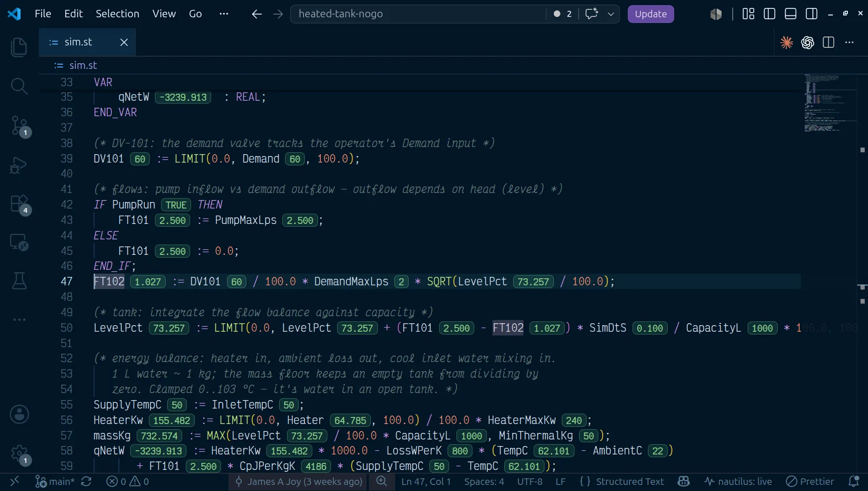
Task: Open editor More Actions ellipsis menu
Action: coord(849,43)
